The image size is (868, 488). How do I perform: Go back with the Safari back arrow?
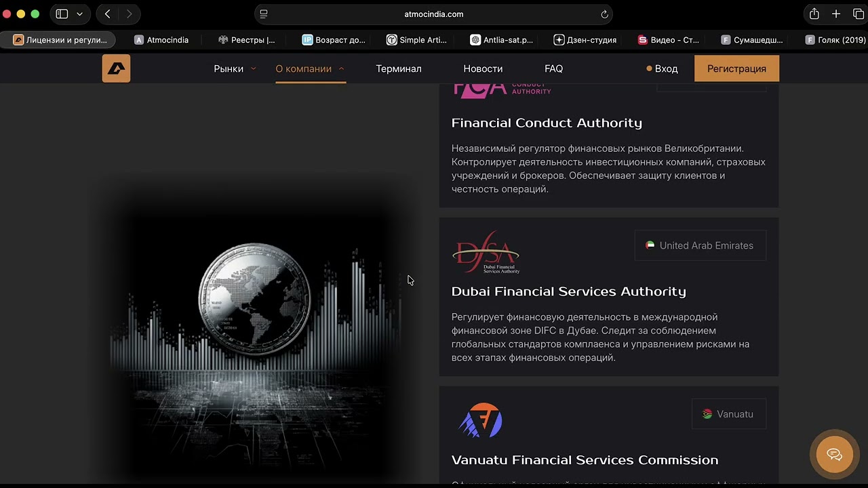point(107,14)
